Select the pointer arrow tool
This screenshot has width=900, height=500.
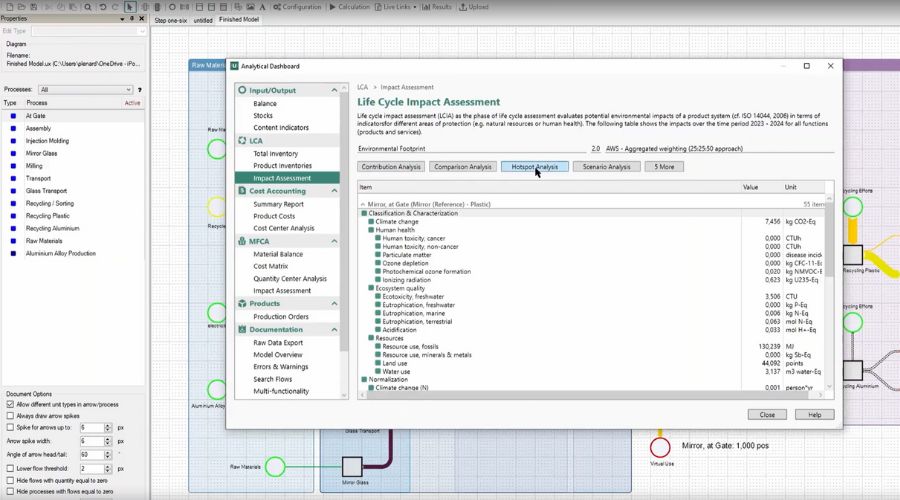coord(130,7)
